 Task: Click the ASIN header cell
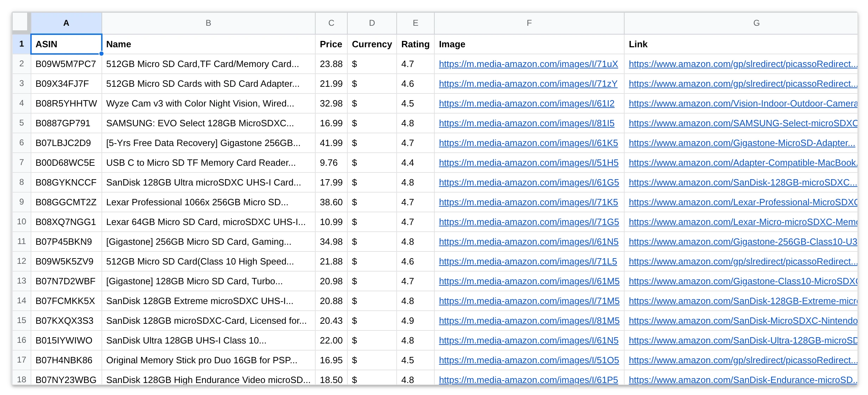point(66,44)
